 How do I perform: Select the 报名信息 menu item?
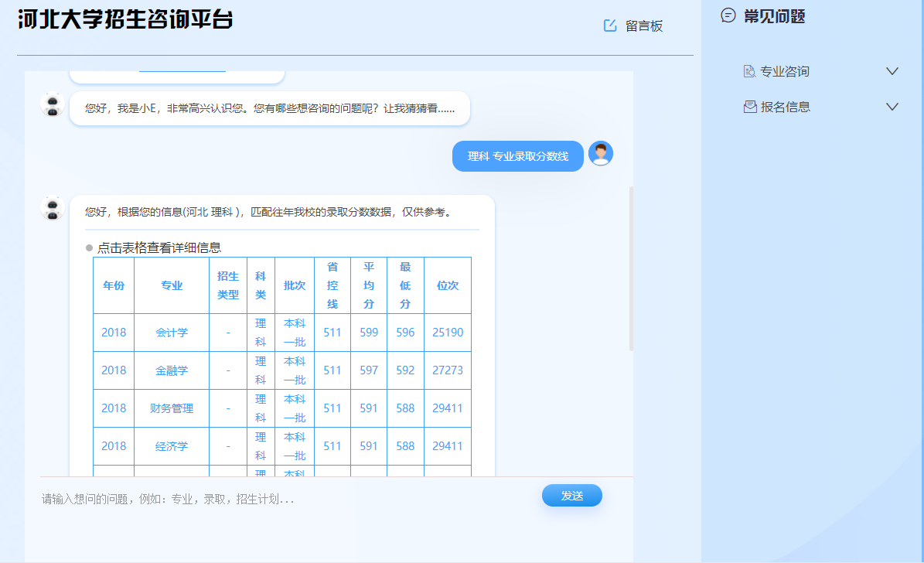(785, 107)
